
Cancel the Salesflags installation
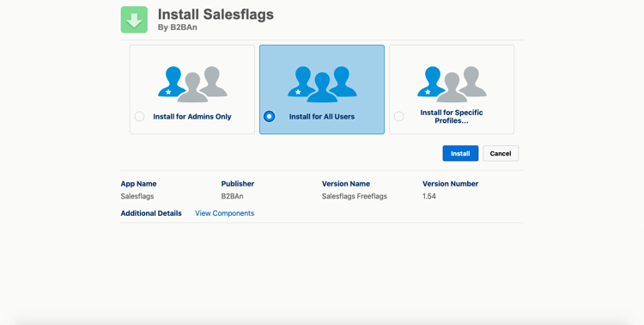pyautogui.click(x=501, y=153)
